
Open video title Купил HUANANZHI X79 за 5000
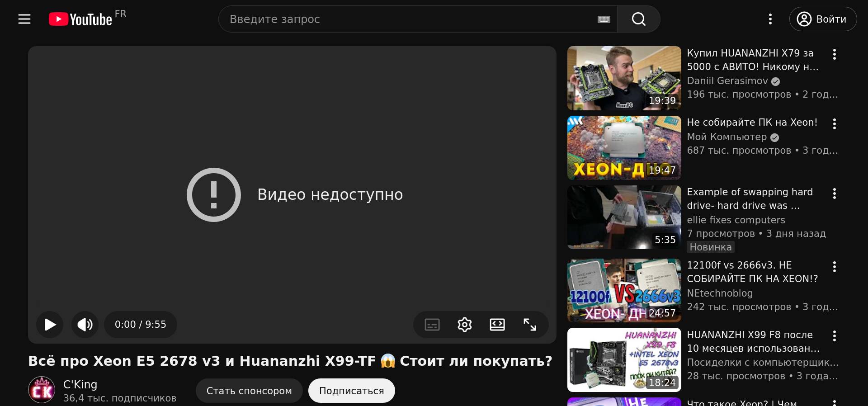click(753, 60)
